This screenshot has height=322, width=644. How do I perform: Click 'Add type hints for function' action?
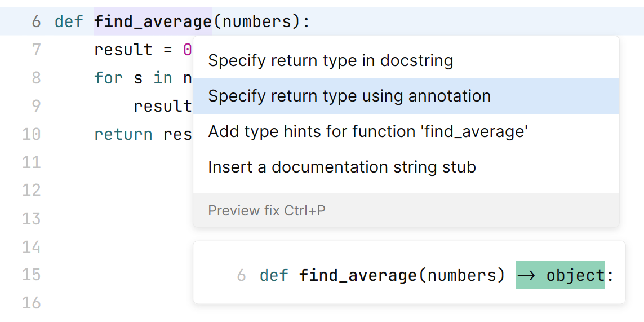(x=368, y=132)
